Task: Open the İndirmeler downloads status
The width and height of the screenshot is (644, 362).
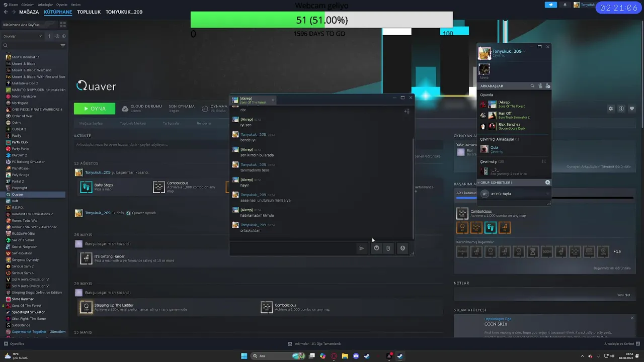Action: pos(314,344)
